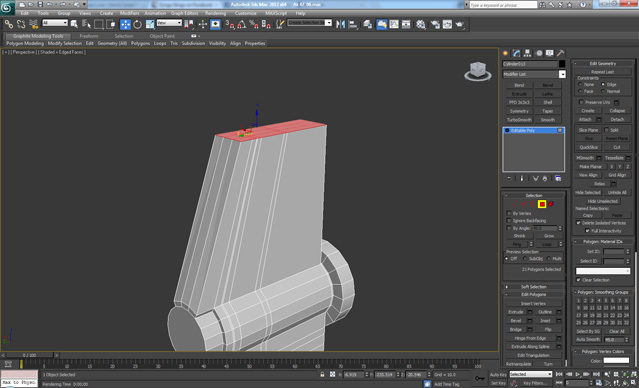Open the Utilities hammer panel tab
Viewport: 639px width, 388px height.
tap(561, 53)
